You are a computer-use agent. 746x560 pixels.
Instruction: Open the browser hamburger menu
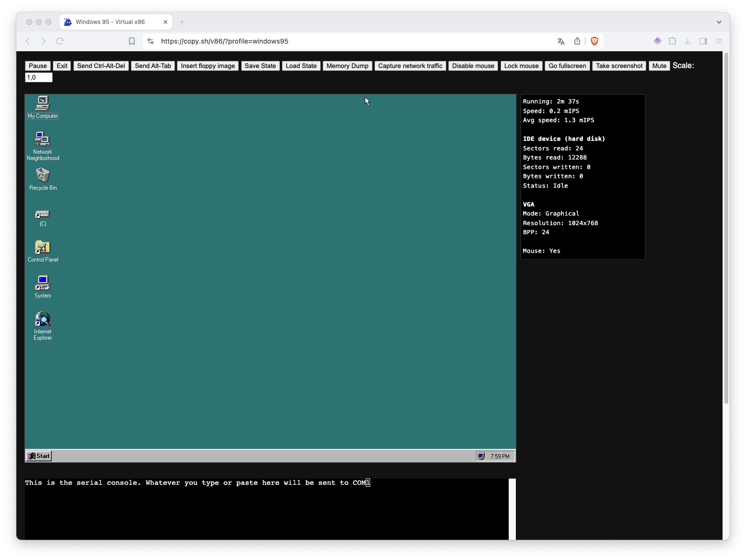click(x=719, y=41)
